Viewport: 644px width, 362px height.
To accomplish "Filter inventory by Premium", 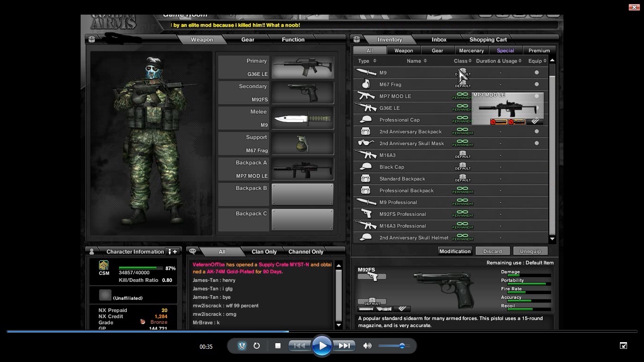I will click(x=539, y=50).
